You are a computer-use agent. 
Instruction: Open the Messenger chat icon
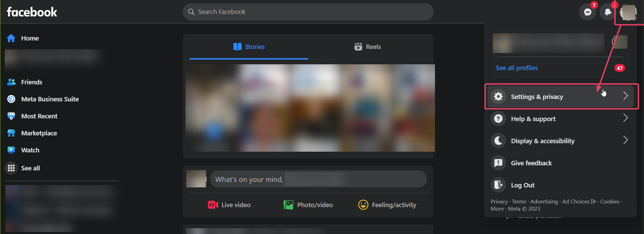588,12
